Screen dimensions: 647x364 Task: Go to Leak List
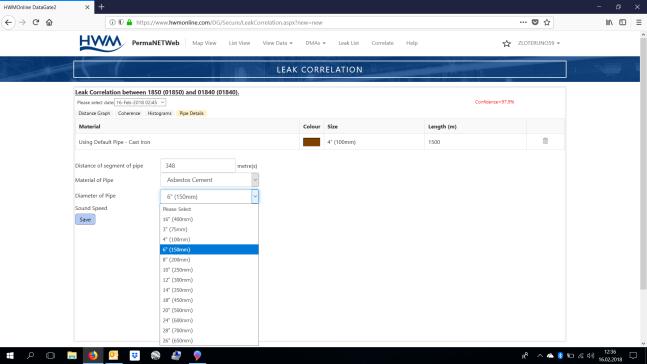coord(349,43)
